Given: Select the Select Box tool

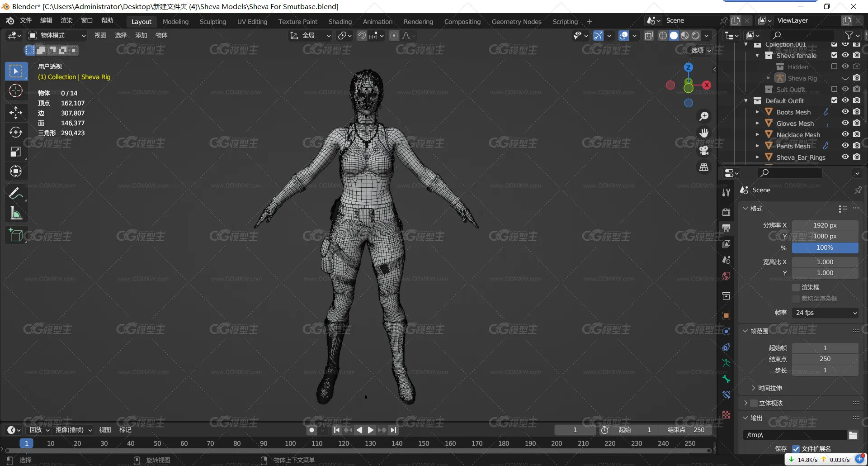Looking at the screenshot, I should [16, 71].
